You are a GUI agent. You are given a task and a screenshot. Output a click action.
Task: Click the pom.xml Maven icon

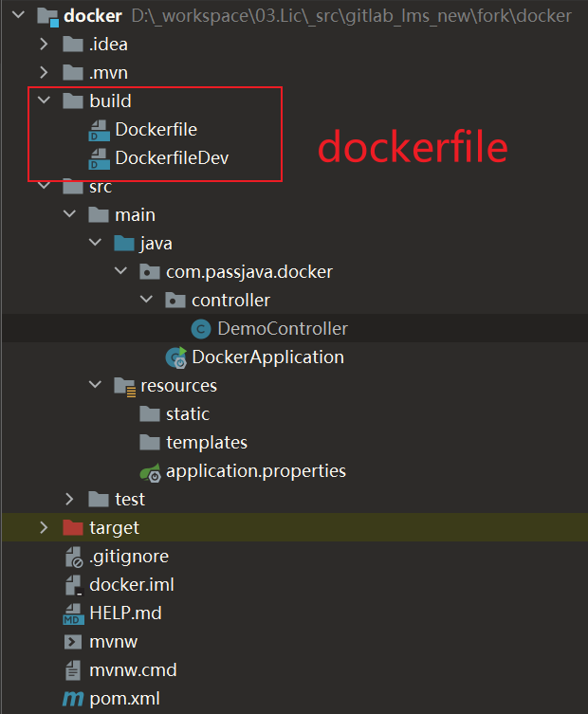pyautogui.click(x=73, y=699)
